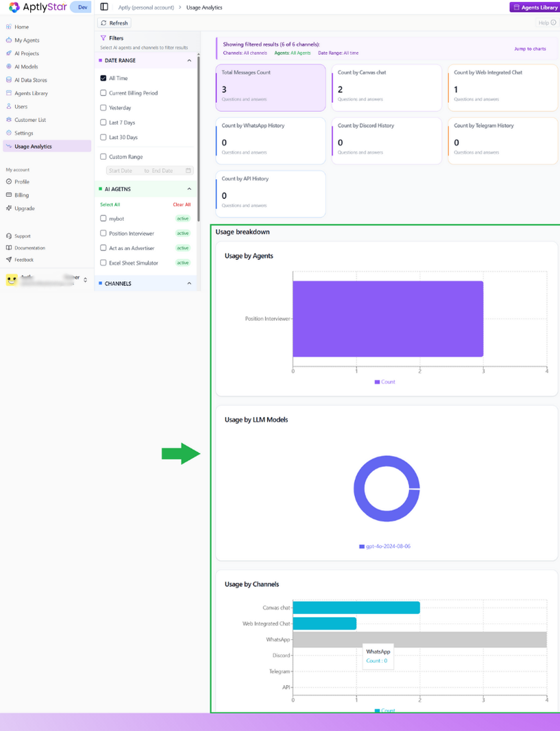Click the Upgrade sidebar icon

pos(10,208)
